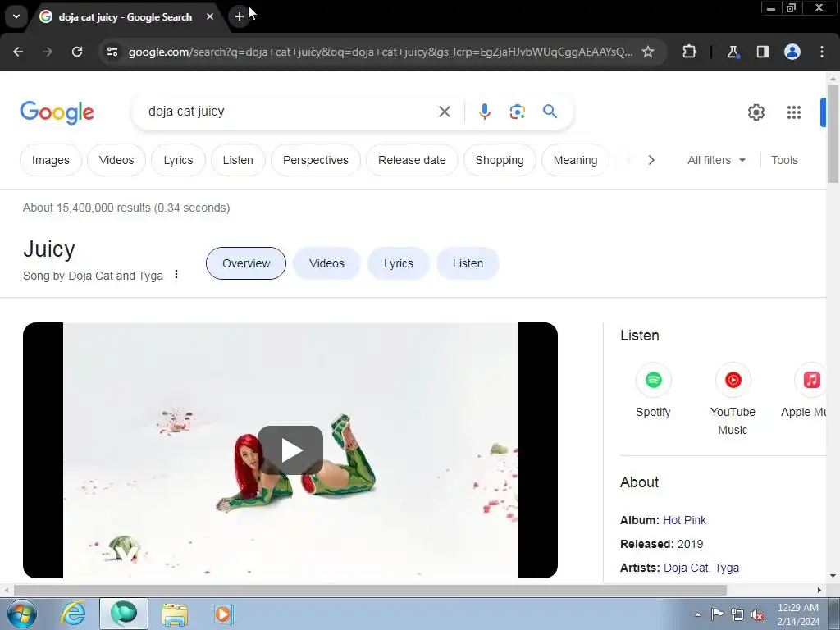Select Overview in song panel
The height and width of the screenshot is (630, 840).
(x=246, y=263)
